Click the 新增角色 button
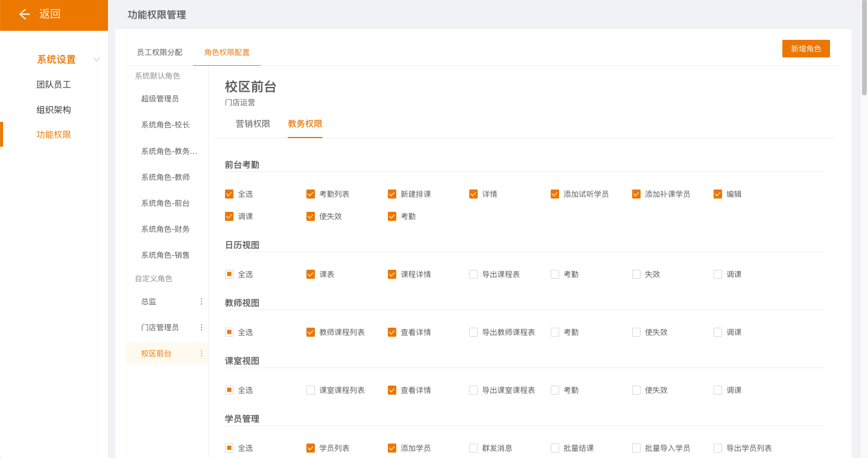The image size is (868, 458). point(806,49)
